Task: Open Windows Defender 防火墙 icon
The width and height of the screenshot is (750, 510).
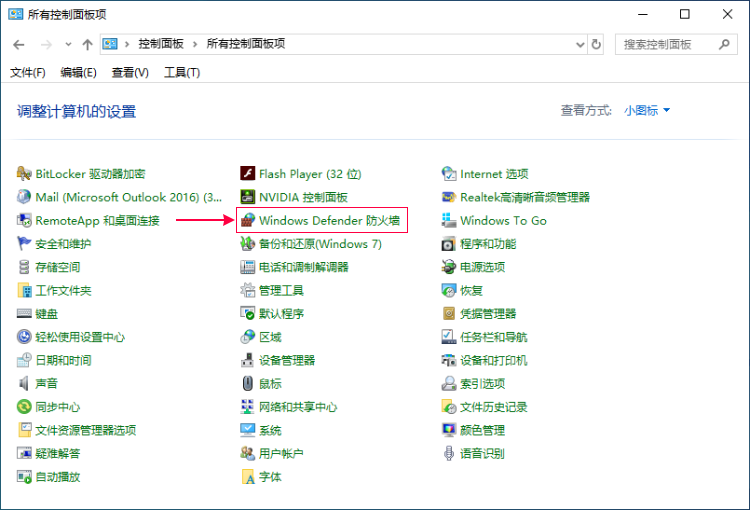Action: [x=247, y=220]
